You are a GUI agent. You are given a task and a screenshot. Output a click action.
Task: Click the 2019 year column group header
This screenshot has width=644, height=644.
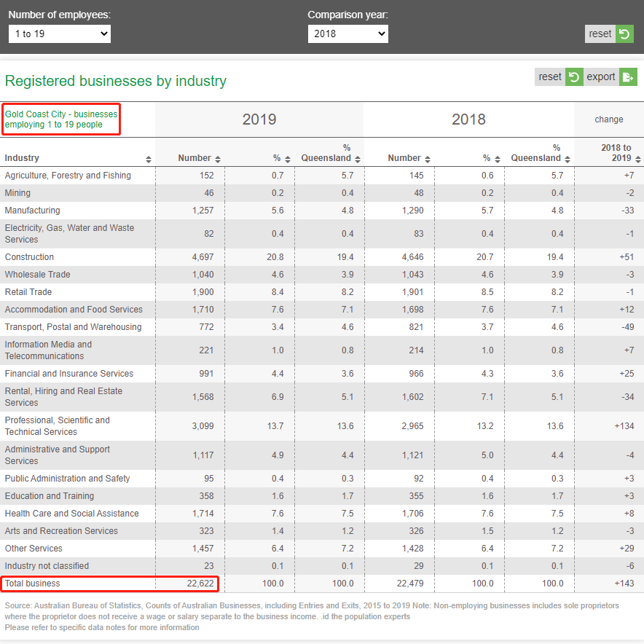pyautogui.click(x=259, y=119)
